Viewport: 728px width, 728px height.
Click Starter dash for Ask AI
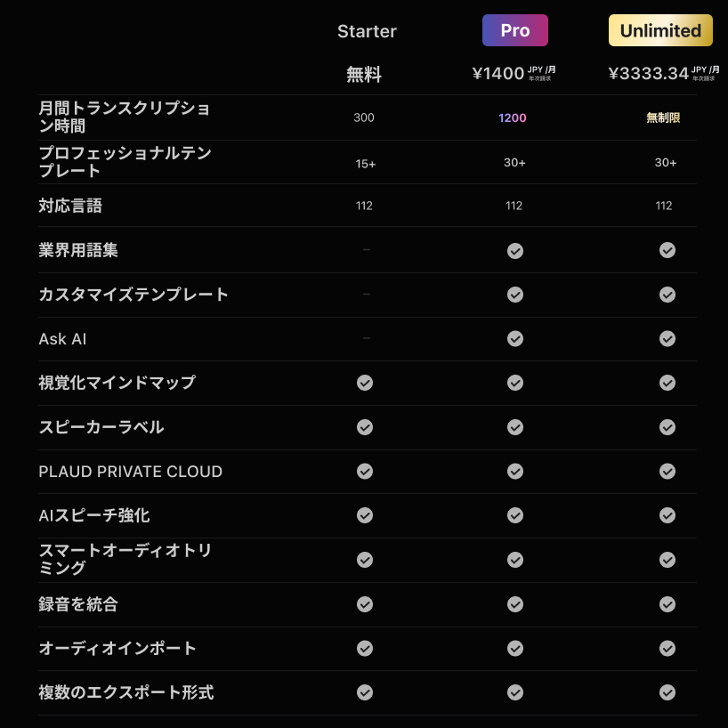click(366, 338)
